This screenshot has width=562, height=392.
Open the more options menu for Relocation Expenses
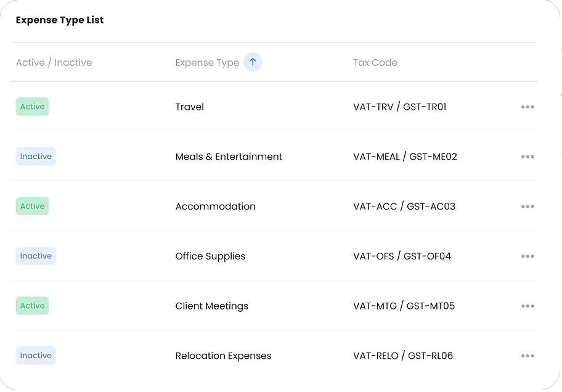(527, 356)
